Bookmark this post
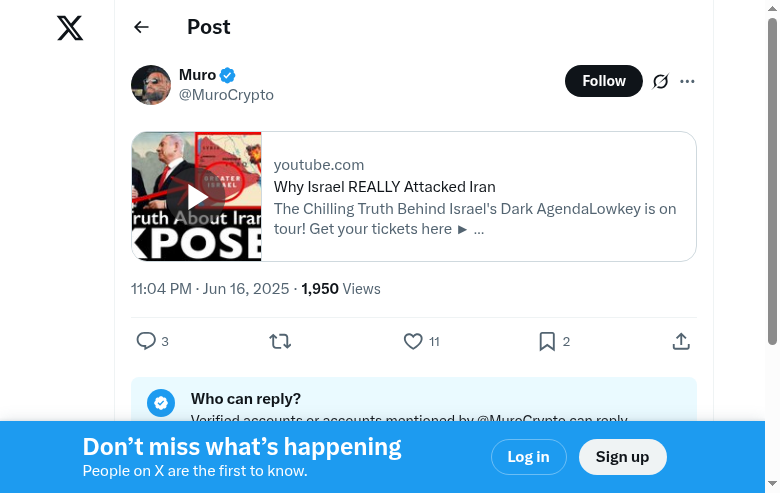 pos(547,341)
